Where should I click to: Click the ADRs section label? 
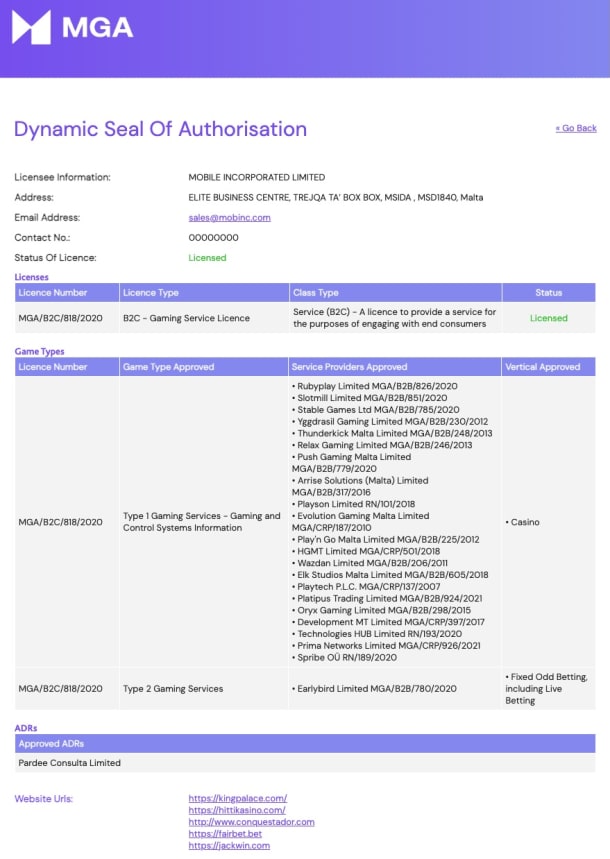coord(26,728)
